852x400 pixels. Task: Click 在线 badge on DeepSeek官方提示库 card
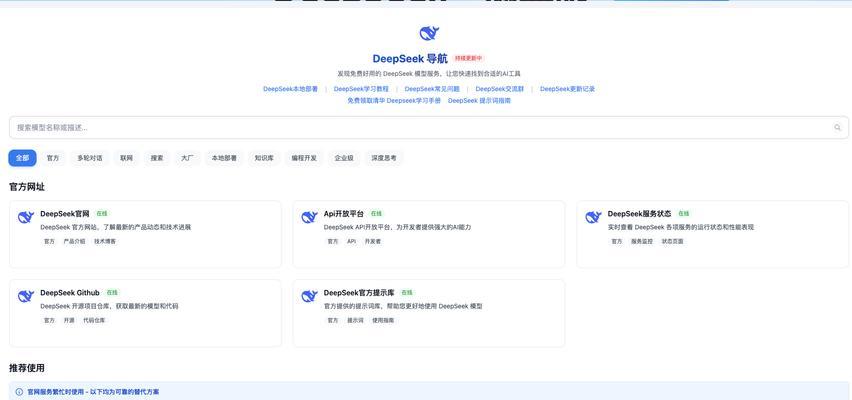(407, 292)
